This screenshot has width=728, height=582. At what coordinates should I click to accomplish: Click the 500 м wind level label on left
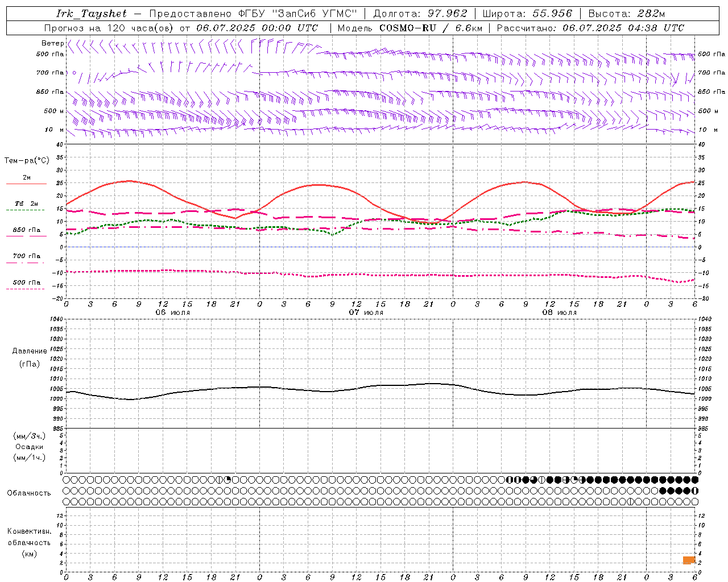point(54,111)
